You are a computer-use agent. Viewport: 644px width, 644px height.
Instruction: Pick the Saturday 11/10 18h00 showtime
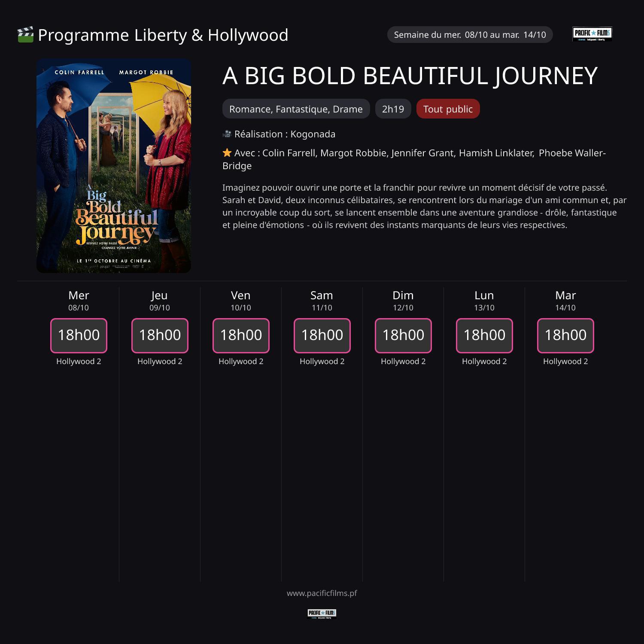click(322, 335)
